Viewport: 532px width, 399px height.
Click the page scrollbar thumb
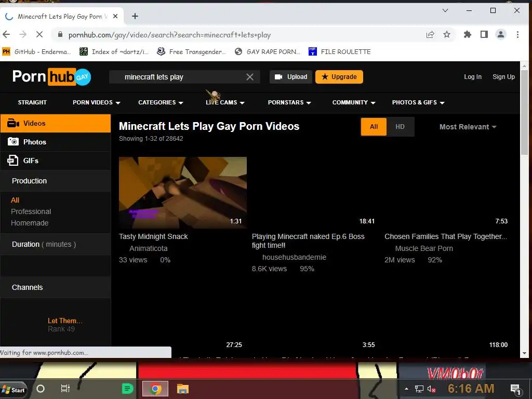525,112
